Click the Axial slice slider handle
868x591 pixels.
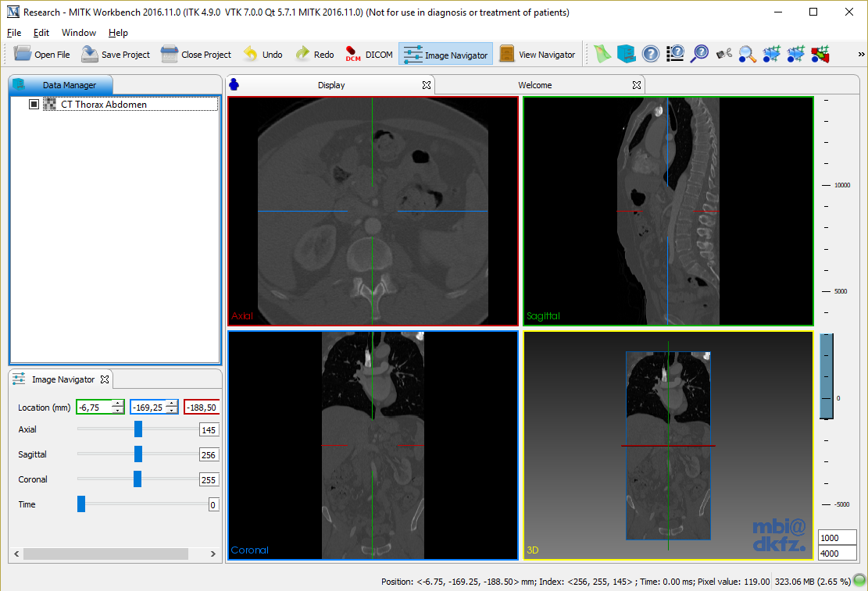(x=138, y=429)
